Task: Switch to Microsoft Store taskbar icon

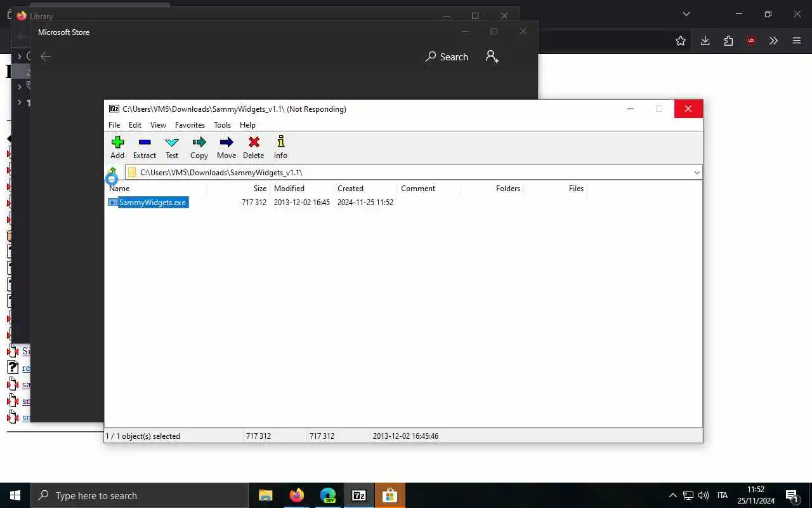Action: [x=390, y=495]
